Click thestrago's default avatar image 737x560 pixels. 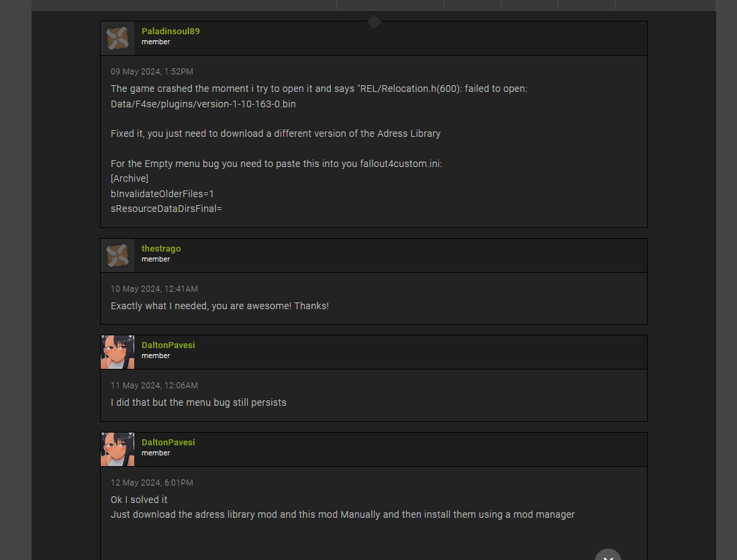point(117,256)
